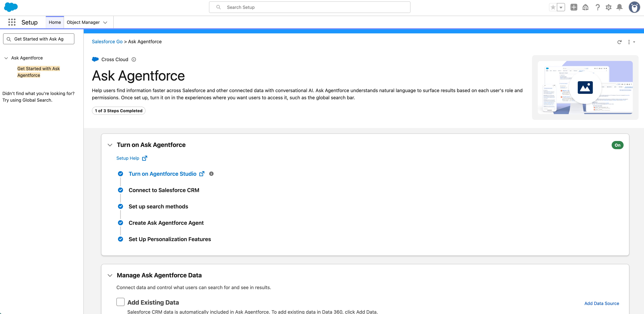
Task: Click the Agentforce Studio external link icon
Action: (x=202, y=174)
